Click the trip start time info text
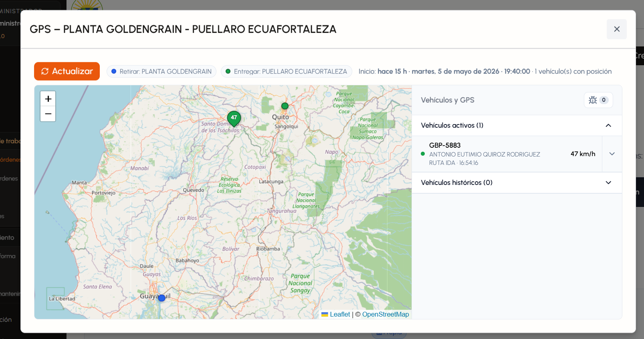 [x=485, y=71]
